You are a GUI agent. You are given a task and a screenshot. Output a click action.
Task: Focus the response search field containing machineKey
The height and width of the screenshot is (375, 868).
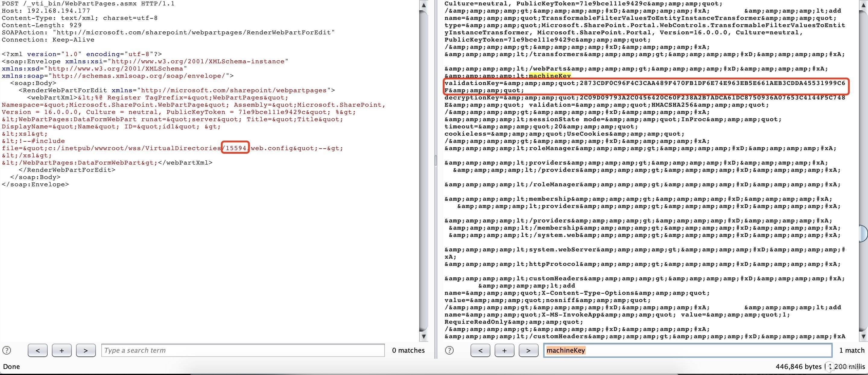tap(687, 350)
